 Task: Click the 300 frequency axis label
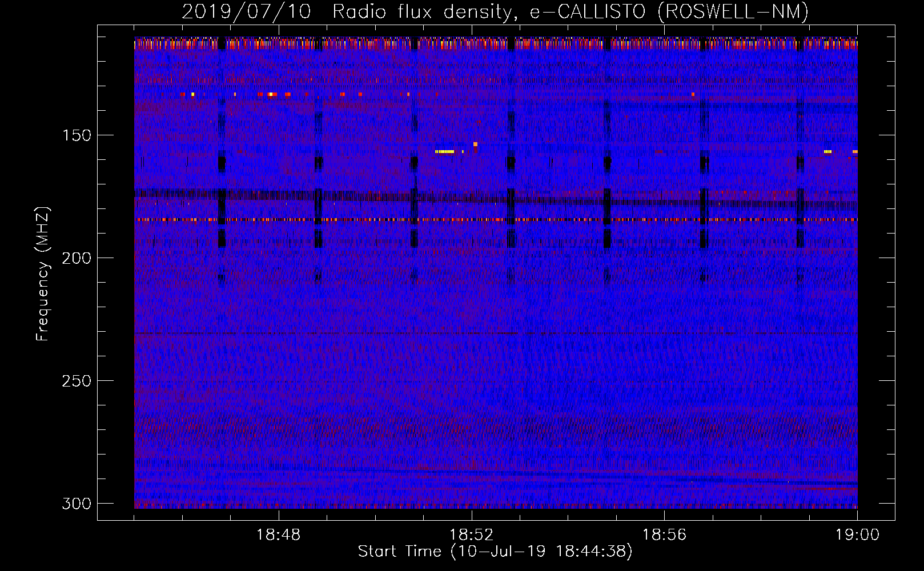pos(76,504)
